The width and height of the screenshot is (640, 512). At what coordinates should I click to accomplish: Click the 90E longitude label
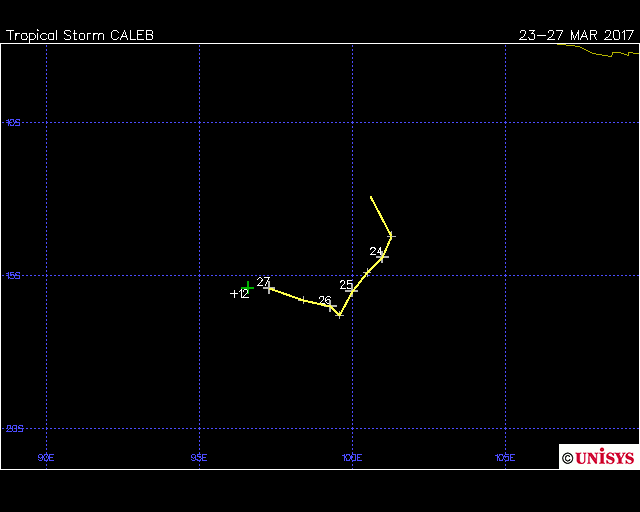click(x=46, y=458)
